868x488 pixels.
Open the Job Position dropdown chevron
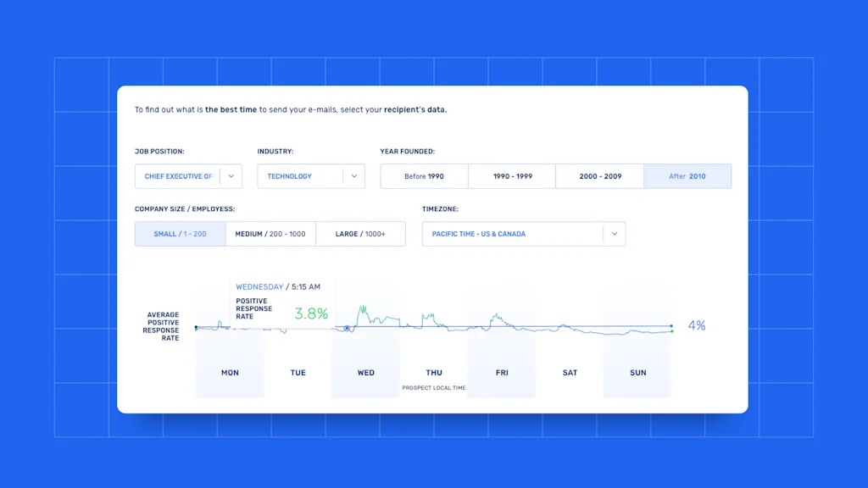[x=232, y=176]
